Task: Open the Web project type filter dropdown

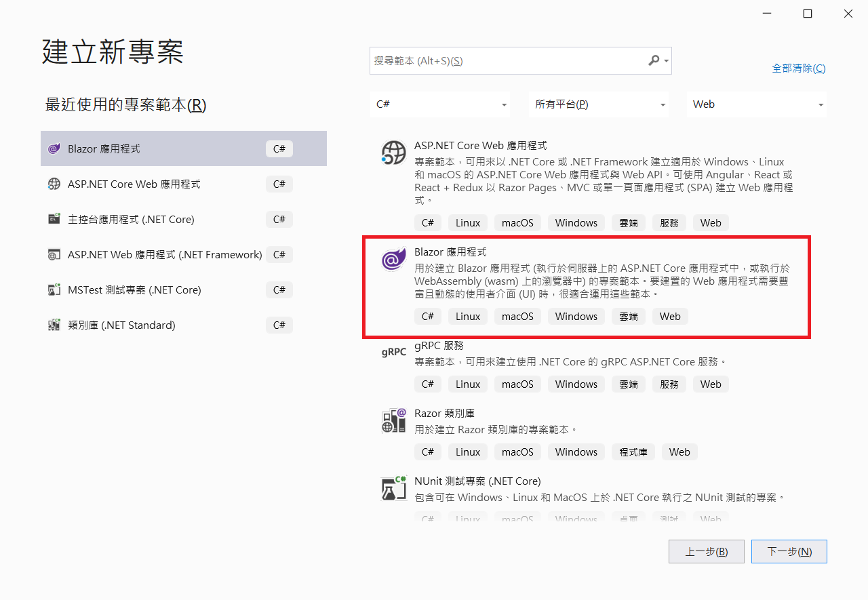Action: [x=757, y=104]
